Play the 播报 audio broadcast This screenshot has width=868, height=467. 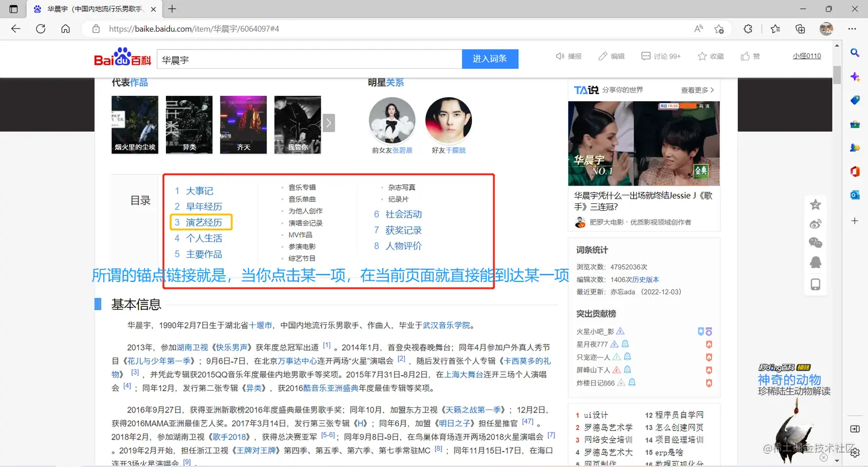tap(568, 56)
